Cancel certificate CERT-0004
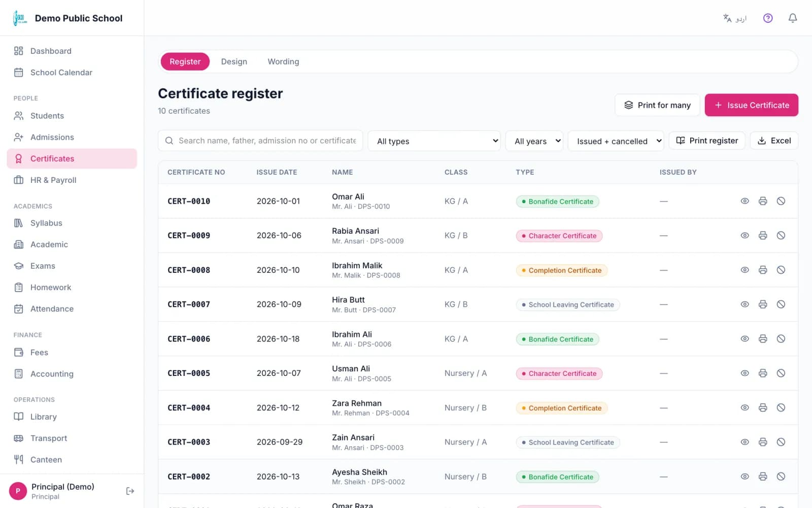 pos(781,407)
